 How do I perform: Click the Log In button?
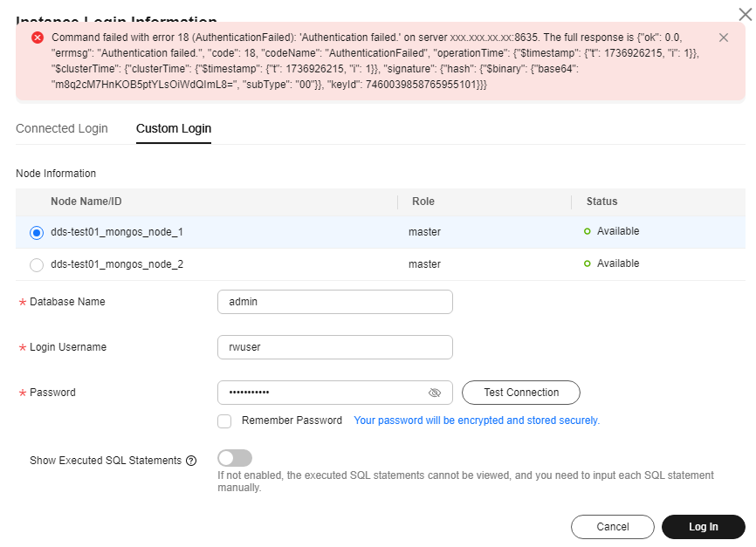coord(703,527)
